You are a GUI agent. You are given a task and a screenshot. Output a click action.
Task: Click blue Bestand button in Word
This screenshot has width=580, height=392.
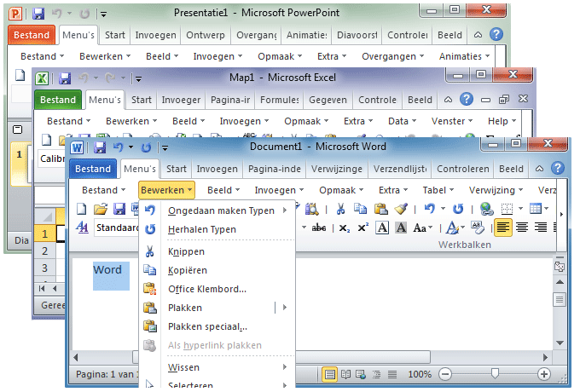[x=93, y=169]
